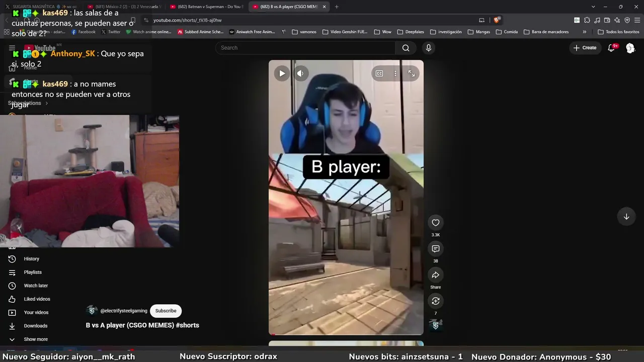Submit search with magnifier button
644x362 pixels.
point(406,48)
